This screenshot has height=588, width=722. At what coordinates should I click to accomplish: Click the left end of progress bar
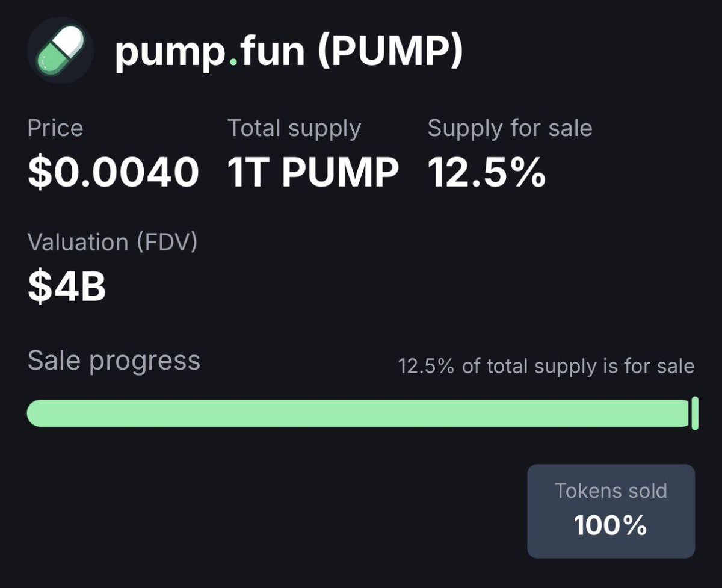coord(37,413)
